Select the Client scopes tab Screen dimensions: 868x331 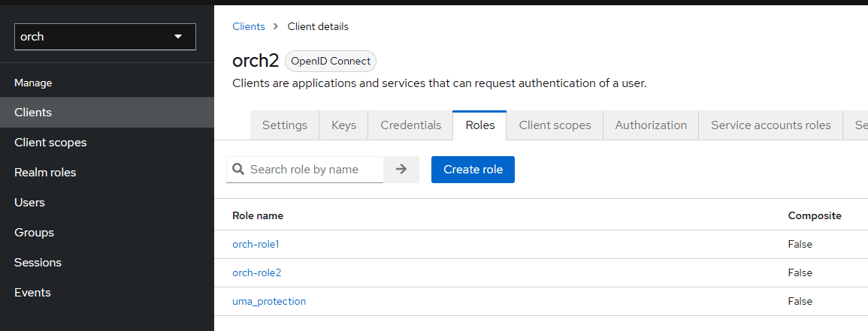[x=555, y=125]
